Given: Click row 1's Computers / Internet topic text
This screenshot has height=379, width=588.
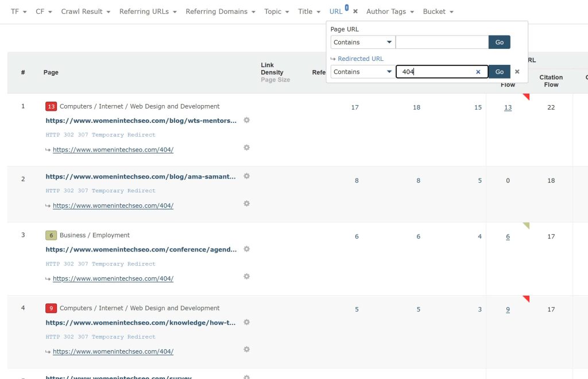Looking at the screenshot, I should tap(140, 106).
